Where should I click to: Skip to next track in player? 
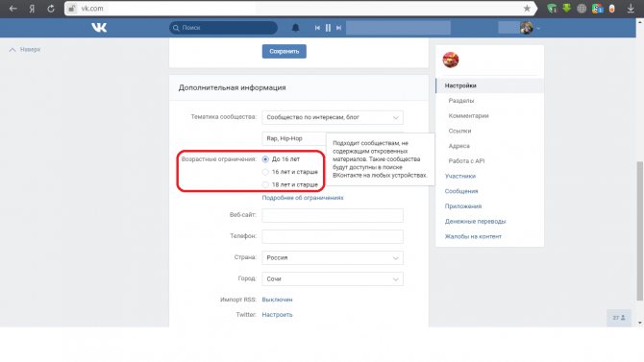(x=338, y=28)
